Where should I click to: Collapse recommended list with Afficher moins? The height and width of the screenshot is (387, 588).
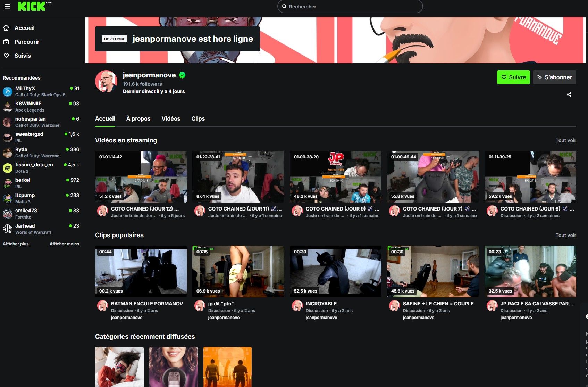click(x=64, y=244)
